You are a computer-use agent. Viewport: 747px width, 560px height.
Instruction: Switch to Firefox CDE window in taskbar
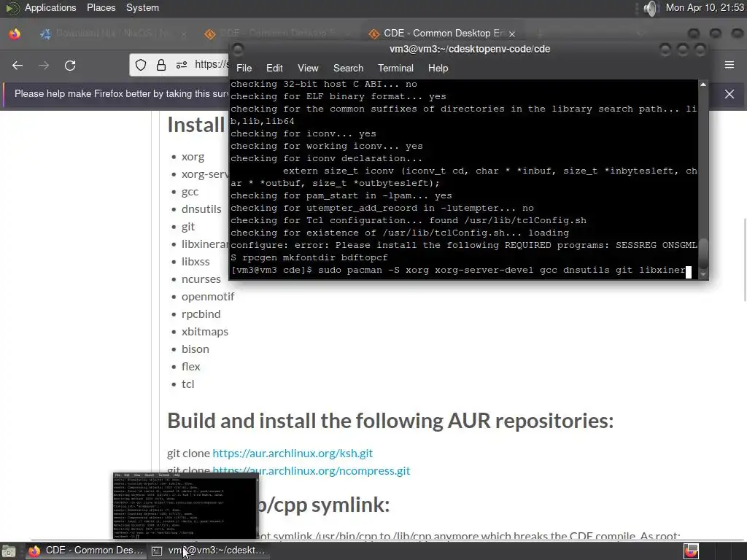[x=86, y=551]
